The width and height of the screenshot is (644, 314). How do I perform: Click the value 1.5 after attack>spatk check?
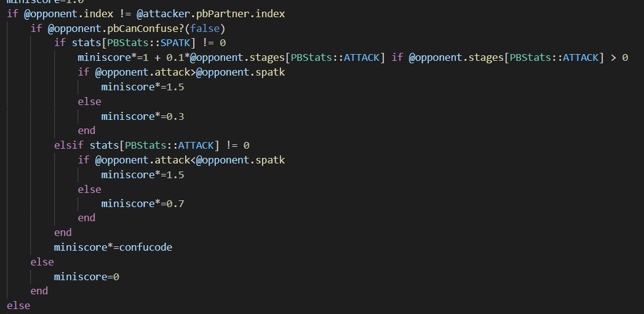click(x=175, y=87)
